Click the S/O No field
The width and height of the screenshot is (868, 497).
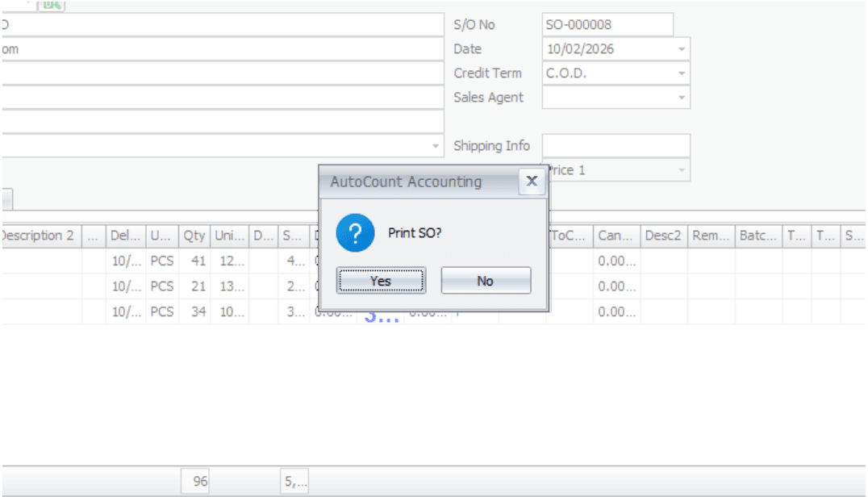coord(607,25)
